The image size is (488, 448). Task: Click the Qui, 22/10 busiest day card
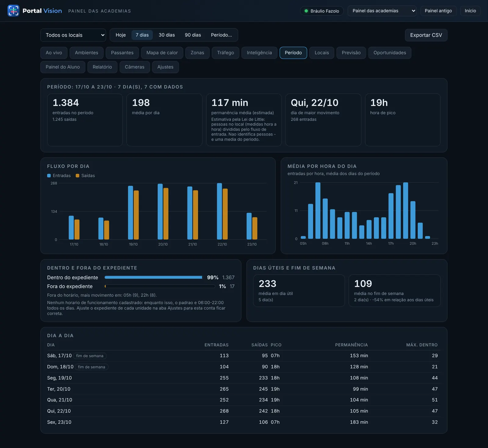pyautogui.click(x=323, y=120)
